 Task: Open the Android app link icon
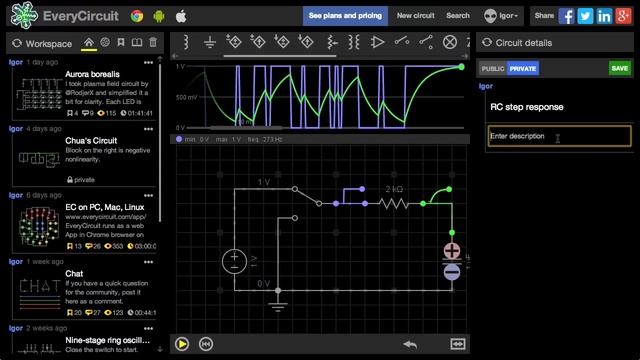(159, 16)
